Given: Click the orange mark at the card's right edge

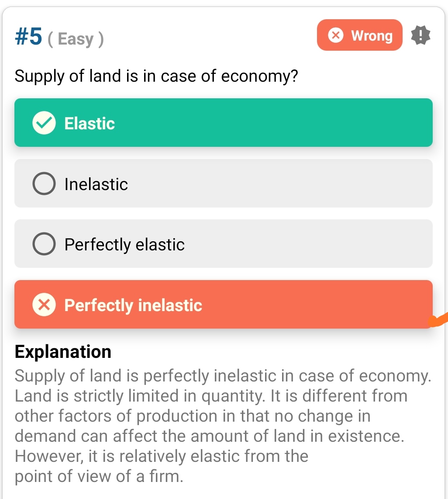Looking at the screenshot, I should click(x=438, y=322).
